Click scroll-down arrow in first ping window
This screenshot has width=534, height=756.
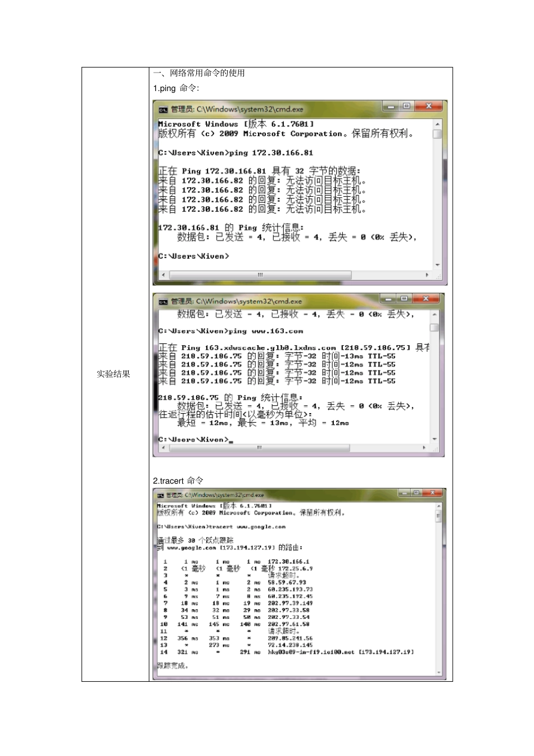(x=437, y=265)
